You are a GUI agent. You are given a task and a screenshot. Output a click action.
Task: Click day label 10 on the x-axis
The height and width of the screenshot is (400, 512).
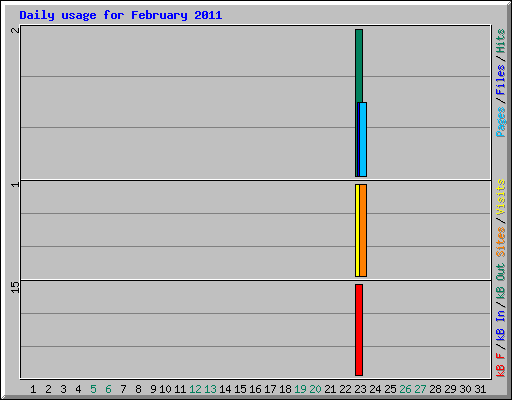[165, 389]
